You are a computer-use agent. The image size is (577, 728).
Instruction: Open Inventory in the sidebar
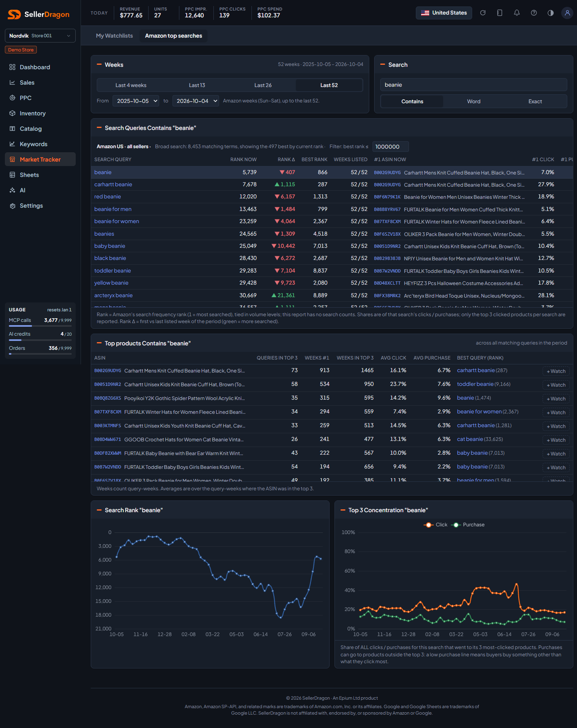pos(40,113)
